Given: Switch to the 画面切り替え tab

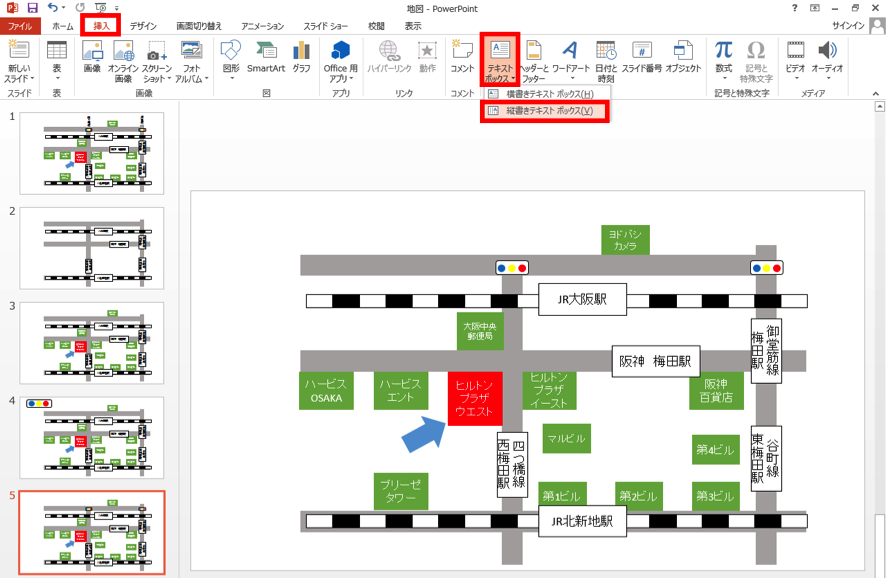Looking at the screenshot, I should pyautogui.click(x=199, y=26).
